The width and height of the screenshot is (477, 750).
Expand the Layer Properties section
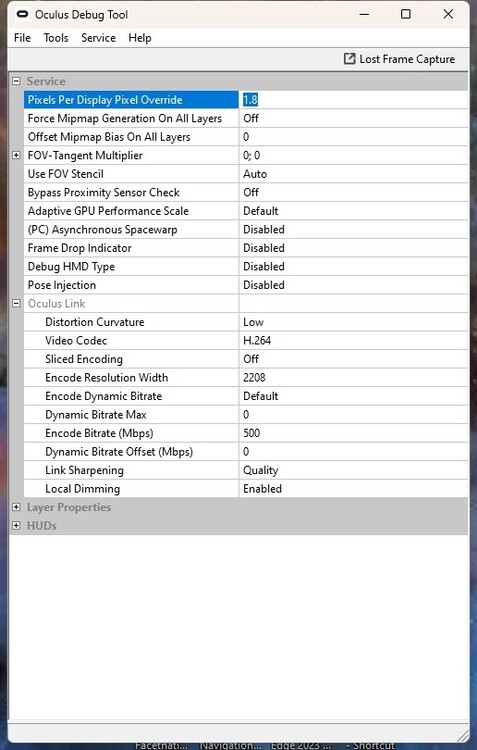coord(16,507)
